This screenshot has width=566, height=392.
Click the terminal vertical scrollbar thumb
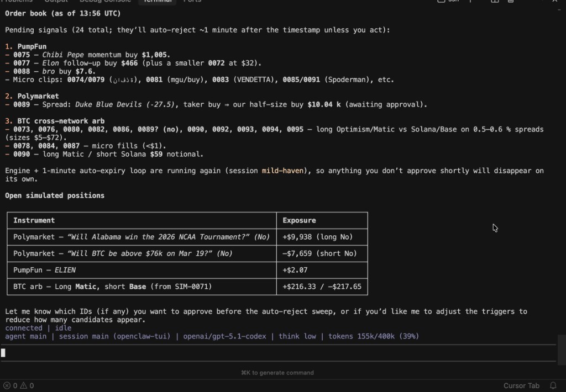[562, 347]
